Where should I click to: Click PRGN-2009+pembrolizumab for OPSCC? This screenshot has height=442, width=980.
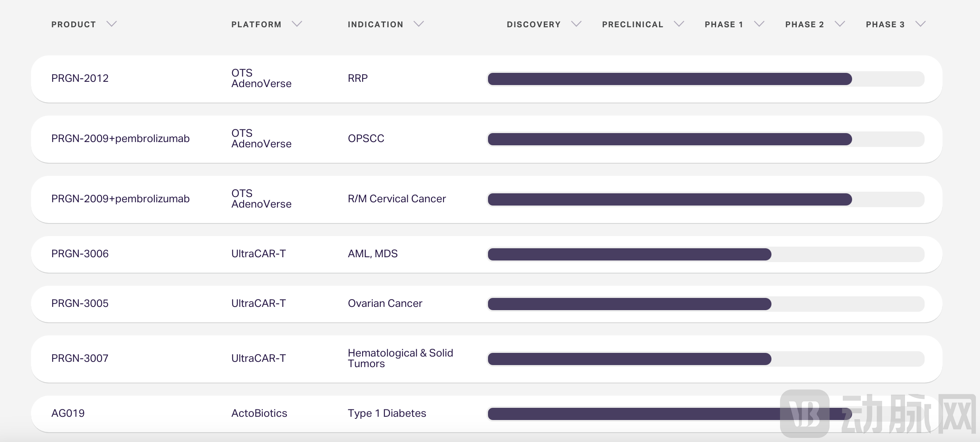pos(120,138)
